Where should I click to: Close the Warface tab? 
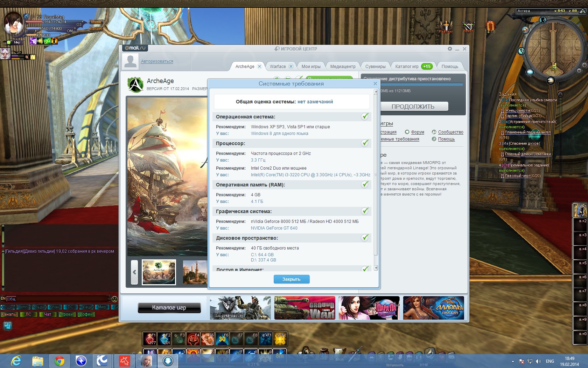[291, 66]
